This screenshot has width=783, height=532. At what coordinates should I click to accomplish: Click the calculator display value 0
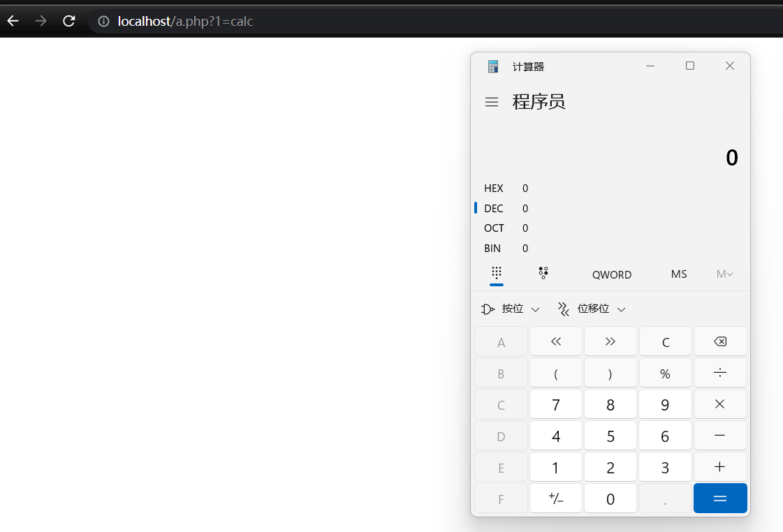click(x=731, y=158)
